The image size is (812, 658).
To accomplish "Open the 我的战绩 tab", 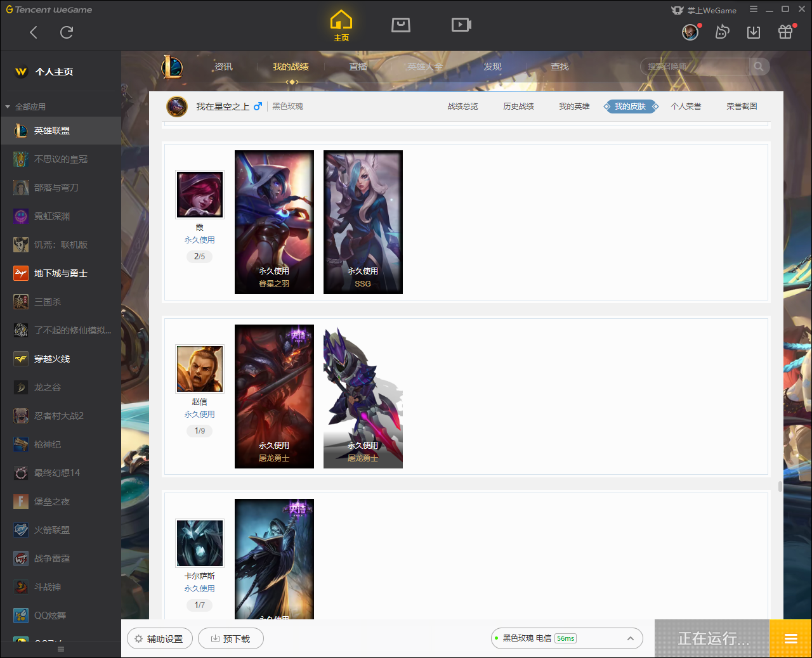I will coord(291,67).
